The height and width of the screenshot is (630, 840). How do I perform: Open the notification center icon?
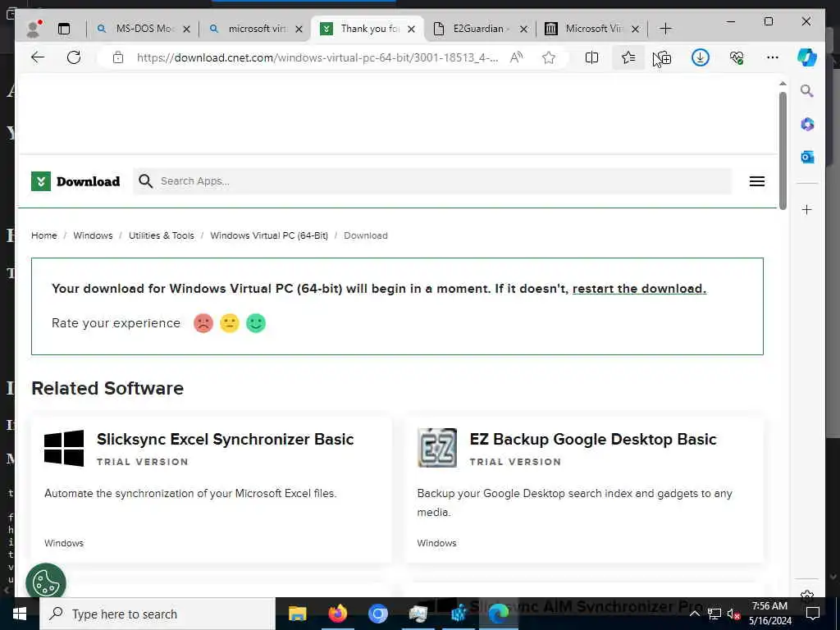point(813,614)
